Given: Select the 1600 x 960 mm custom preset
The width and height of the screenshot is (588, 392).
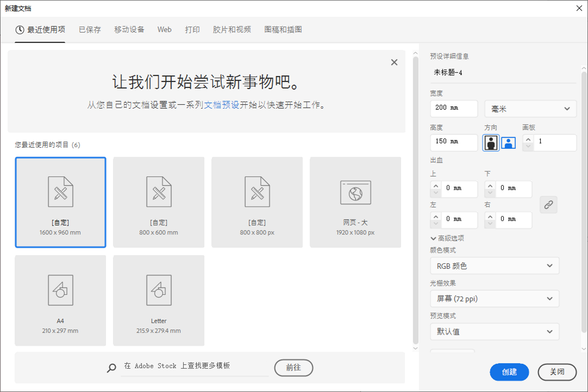Looking at the screenshot, I should (x=60, y=202).
